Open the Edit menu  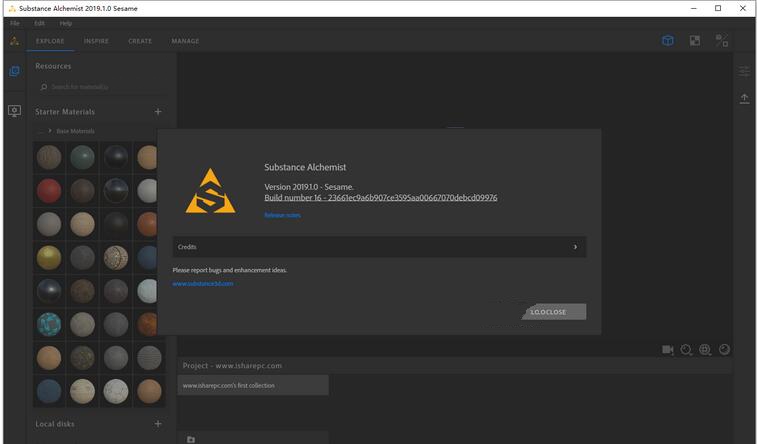[40, 23]
